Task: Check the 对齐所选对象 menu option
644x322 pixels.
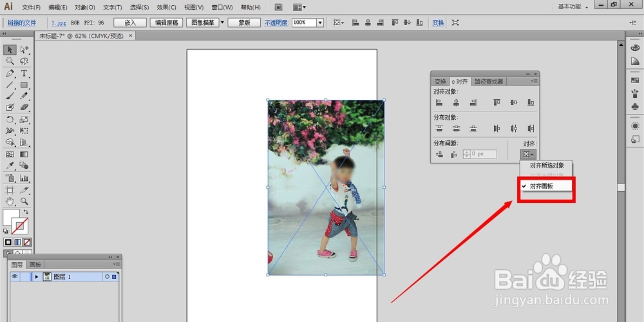Action: click(x=547, y=166)
